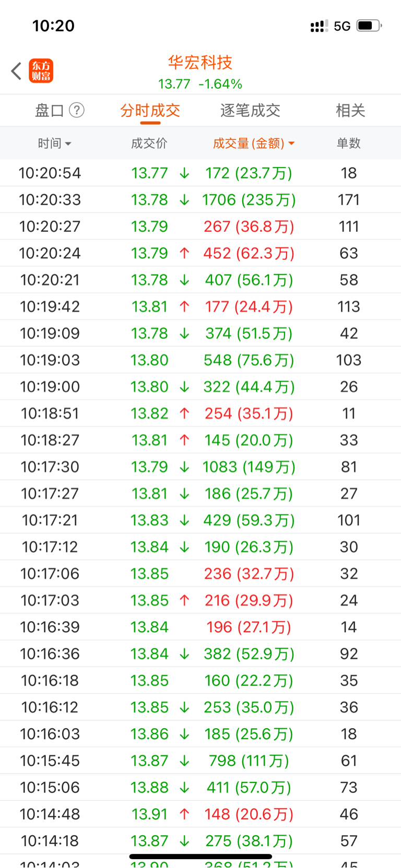This screenshot has width=401, height=868.
Task: Tap the 华宏科技 stock title
Action: (200, 63)
